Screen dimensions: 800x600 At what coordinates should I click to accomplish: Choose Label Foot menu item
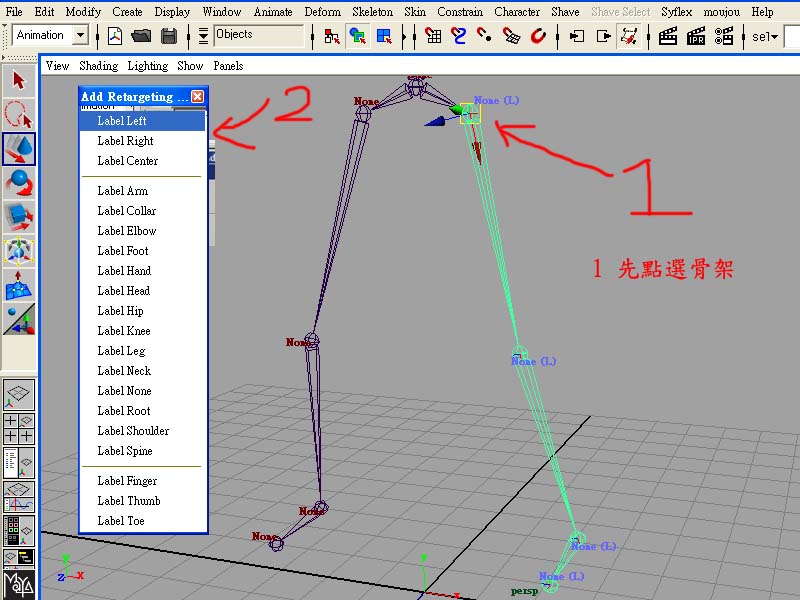(143, 251)
